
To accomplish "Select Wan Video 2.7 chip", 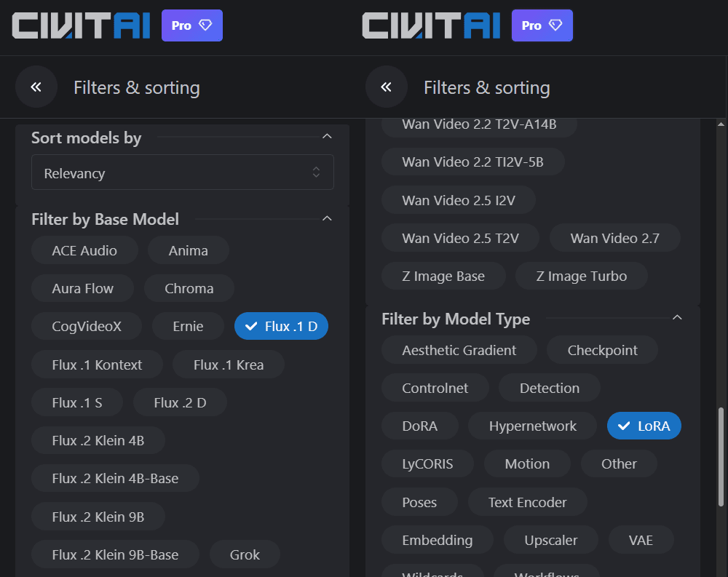I will point(614,238).
